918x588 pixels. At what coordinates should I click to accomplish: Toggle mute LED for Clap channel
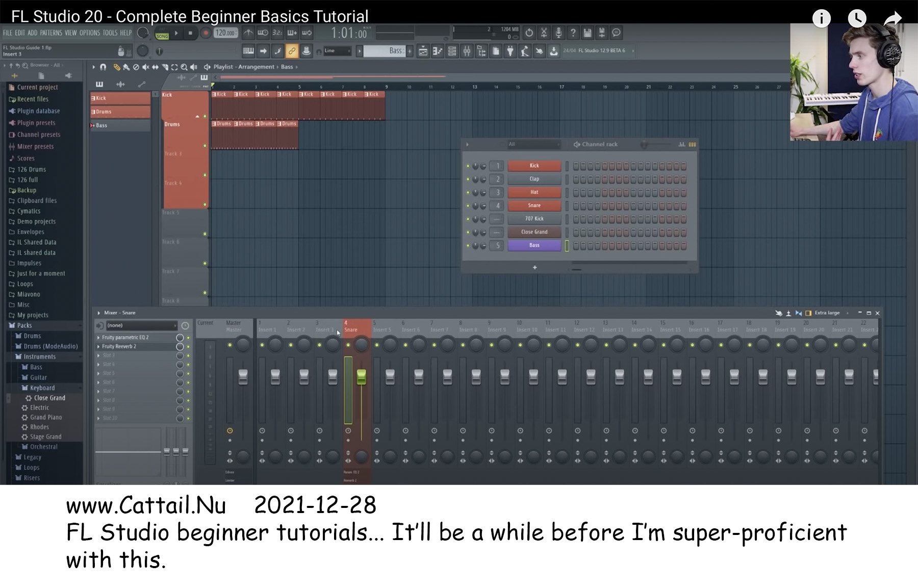coord(468,180)
